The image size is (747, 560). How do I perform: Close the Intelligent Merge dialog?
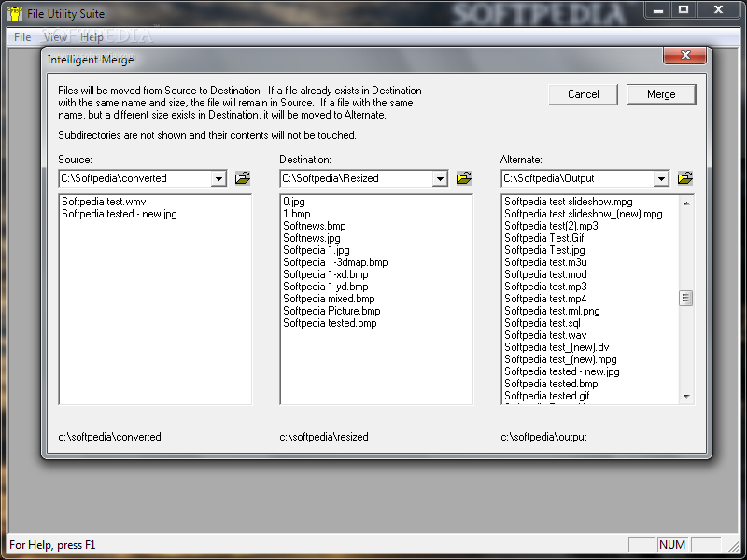point(685,55)
